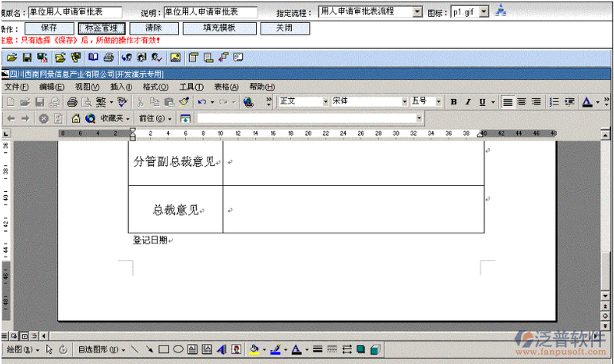Click the Line Color brush swatch in drawing toolbar

276,349
